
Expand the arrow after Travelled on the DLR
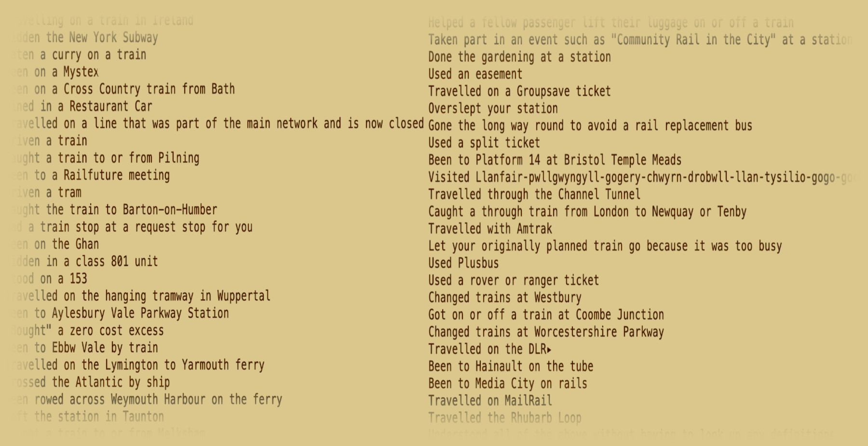point(549,349)
